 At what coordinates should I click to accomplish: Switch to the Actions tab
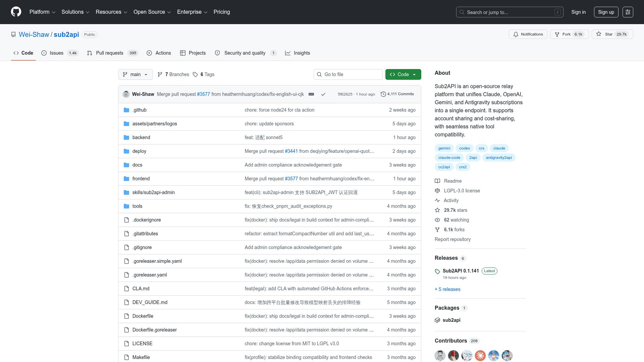[x=159, y=53]
